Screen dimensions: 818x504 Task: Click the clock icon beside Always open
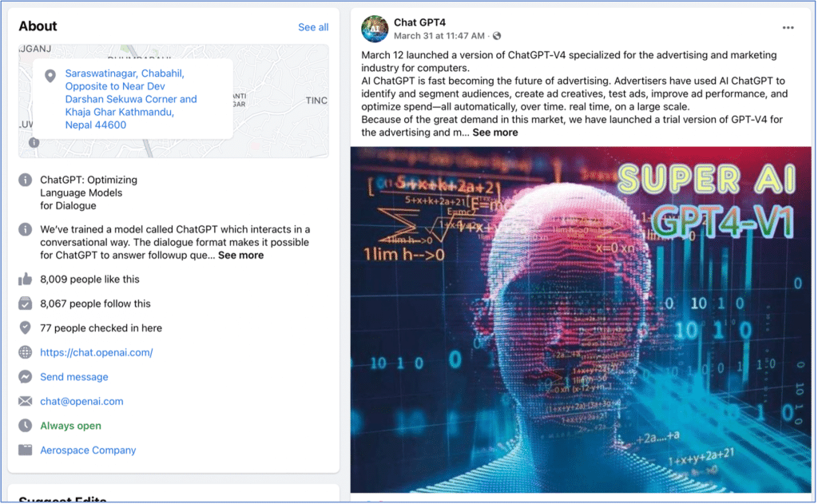click(x=25, y=426)
